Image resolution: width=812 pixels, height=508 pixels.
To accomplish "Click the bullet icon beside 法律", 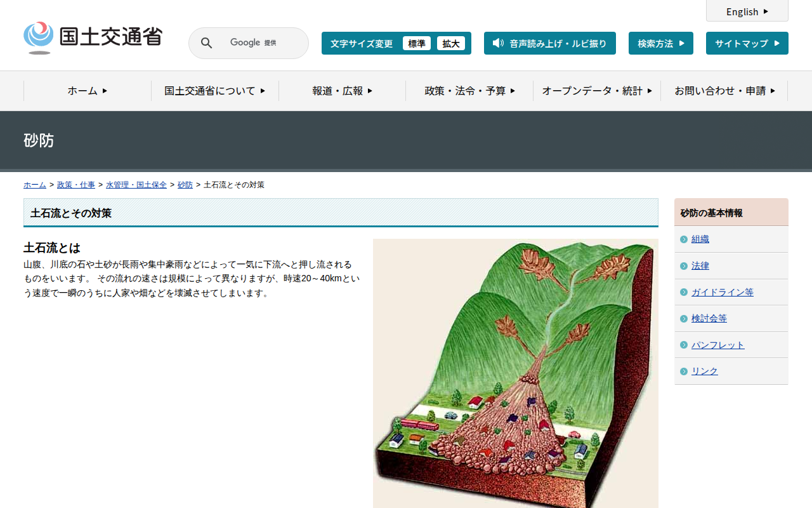I will tap(684, 266).
